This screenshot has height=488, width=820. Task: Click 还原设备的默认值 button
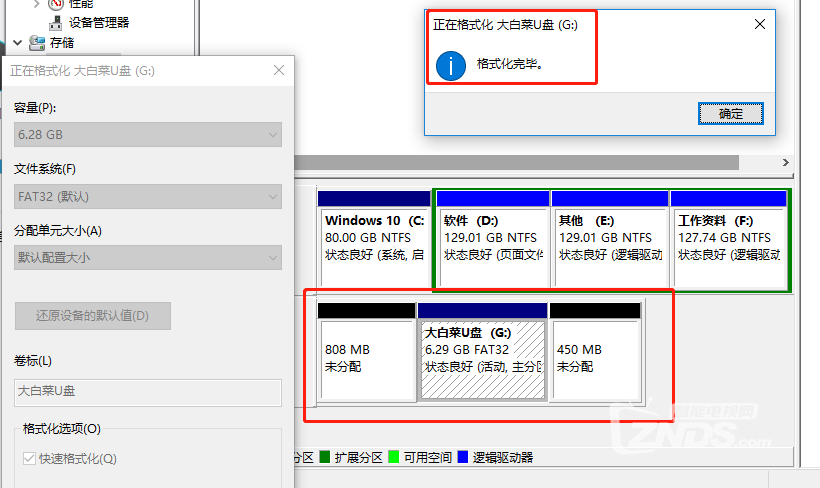coord(93,315)
